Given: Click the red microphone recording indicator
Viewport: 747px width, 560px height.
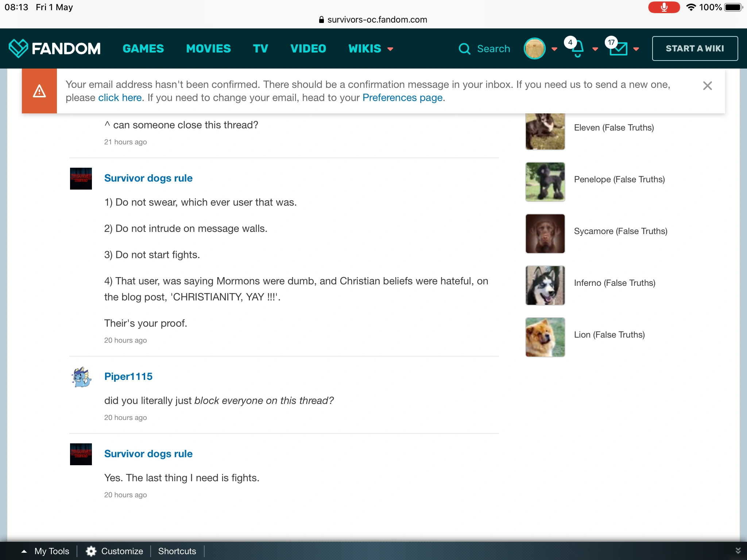Looking at the screenshot, I should (664, 7).
